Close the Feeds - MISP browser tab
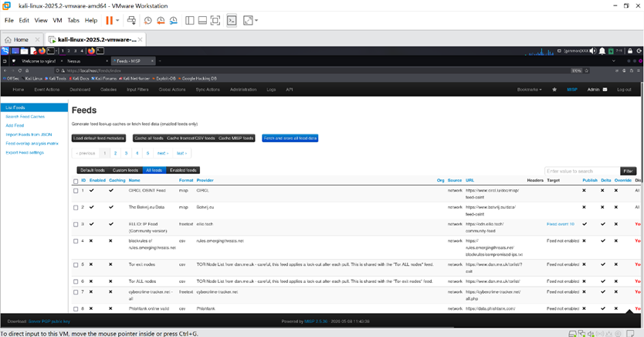 [x=152, y=61]
